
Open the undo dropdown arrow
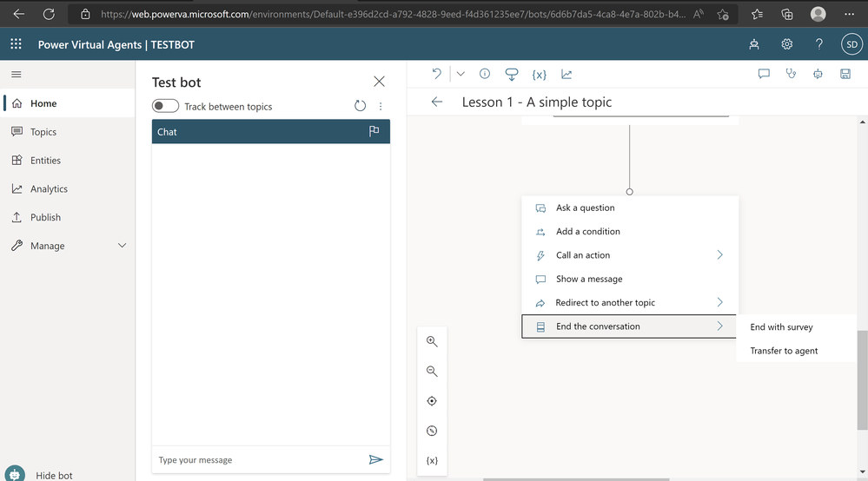click(x=461, y=74)
